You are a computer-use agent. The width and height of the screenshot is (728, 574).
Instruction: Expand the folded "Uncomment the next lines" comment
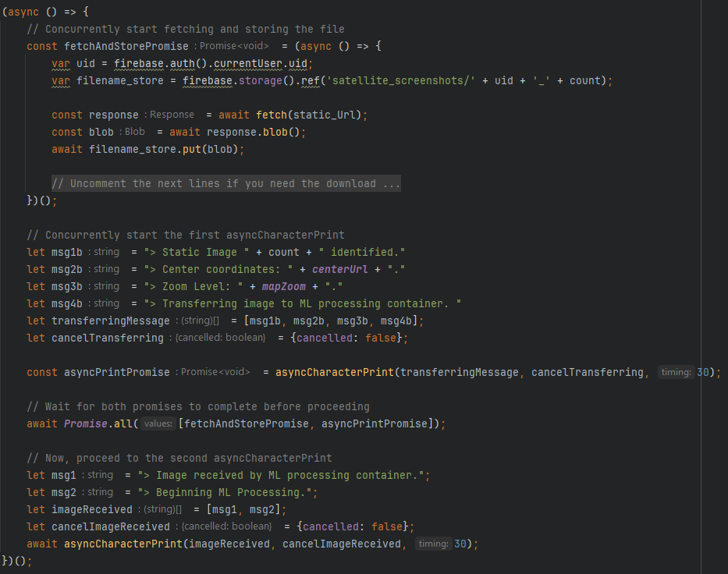(226, 183)
